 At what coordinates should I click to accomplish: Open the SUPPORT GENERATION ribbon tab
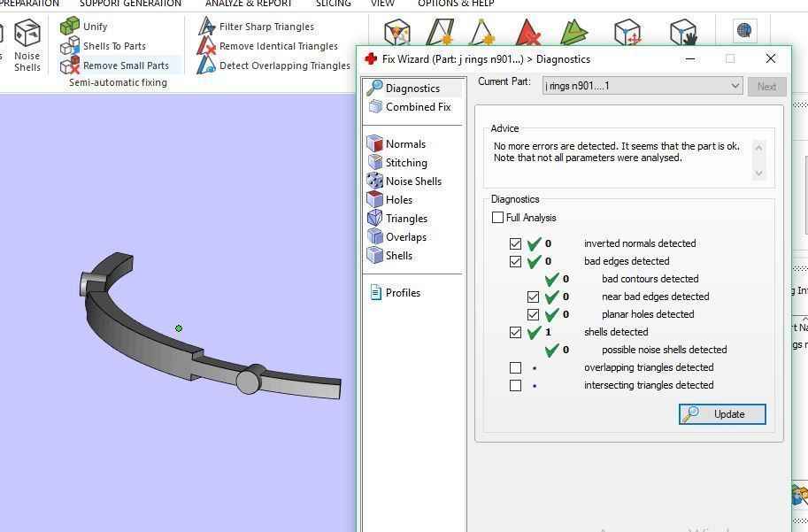coord(130,4)
